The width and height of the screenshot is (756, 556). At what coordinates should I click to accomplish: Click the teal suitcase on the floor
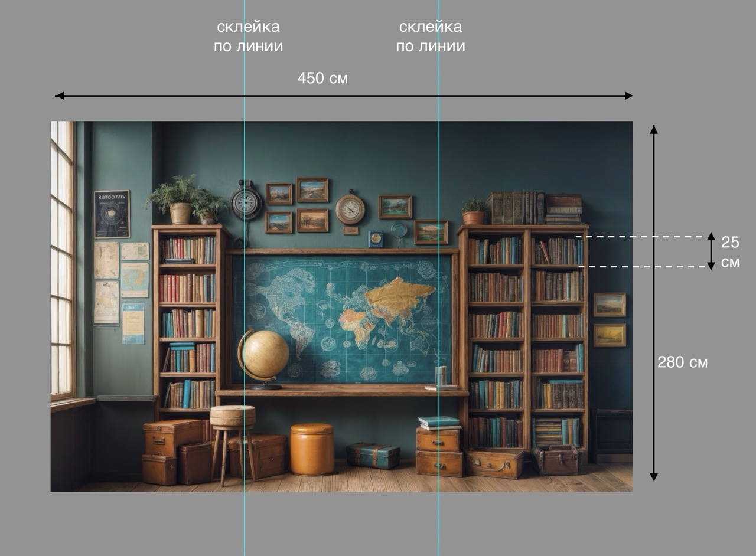[373, 455]
